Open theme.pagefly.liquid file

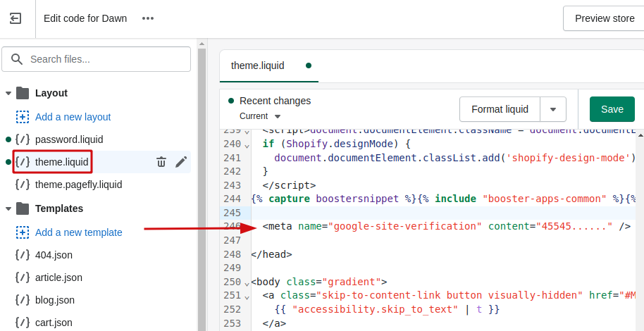coord(78,185)
